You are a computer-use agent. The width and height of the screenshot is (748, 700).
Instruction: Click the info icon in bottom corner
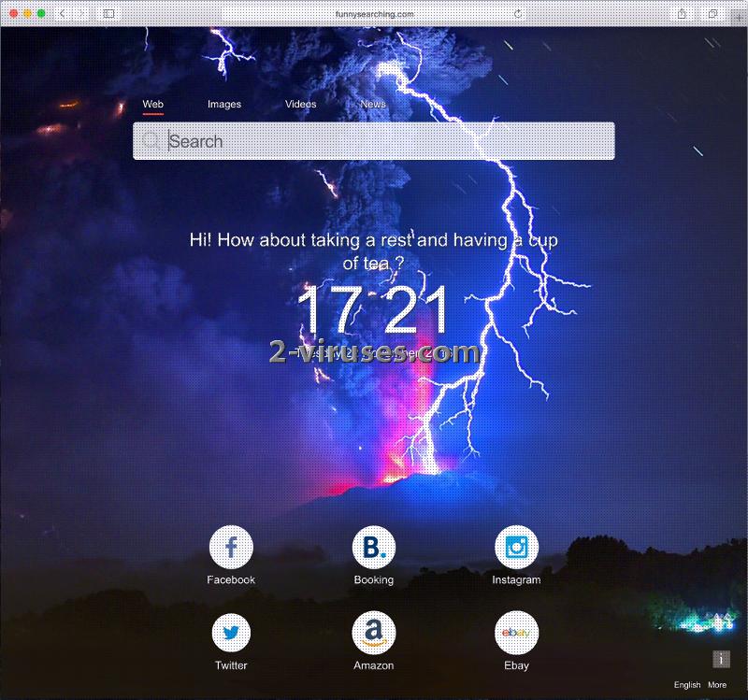[721, 659]
